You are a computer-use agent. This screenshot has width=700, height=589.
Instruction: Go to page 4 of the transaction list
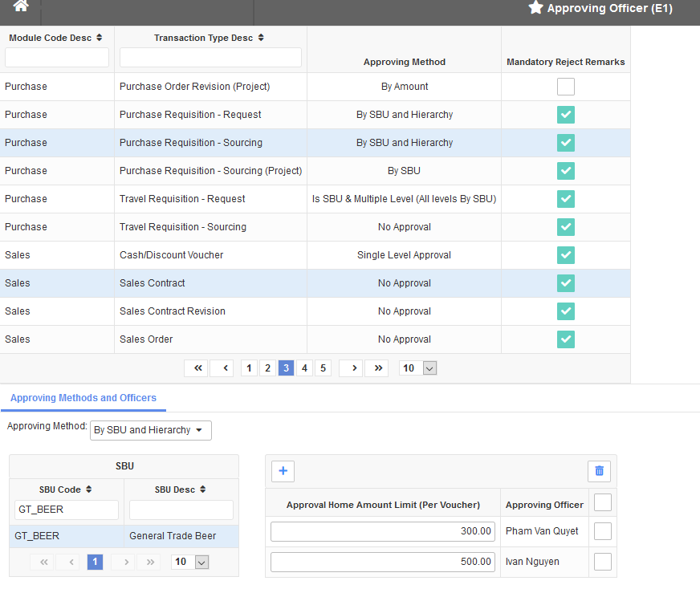pyautogui.click(x=304, y=368)
